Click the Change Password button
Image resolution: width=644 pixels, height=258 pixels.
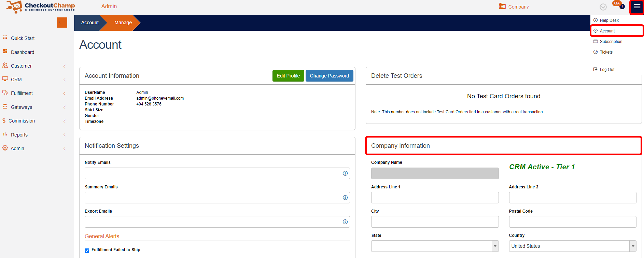point(329,76)
